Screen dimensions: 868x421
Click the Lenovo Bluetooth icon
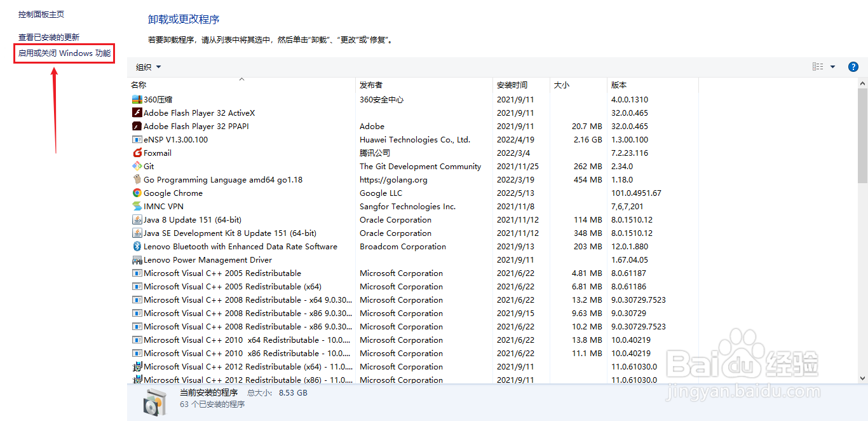137,246
